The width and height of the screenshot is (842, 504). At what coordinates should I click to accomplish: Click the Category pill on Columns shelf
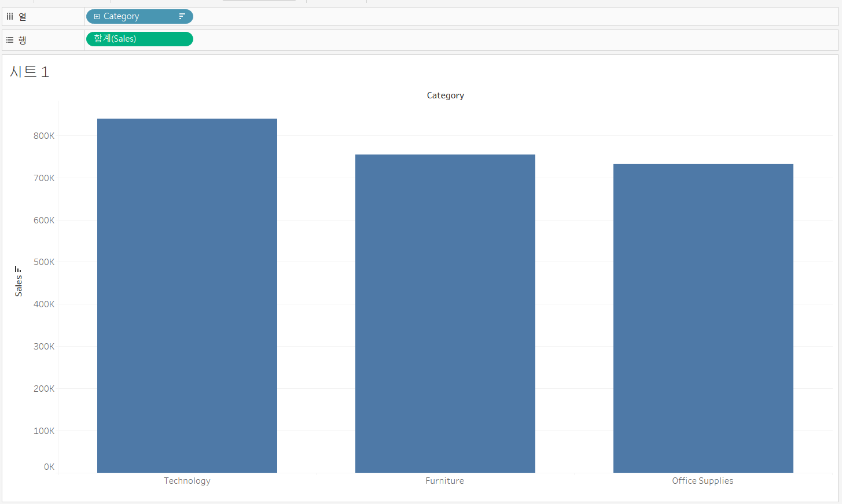coord(139,17)
